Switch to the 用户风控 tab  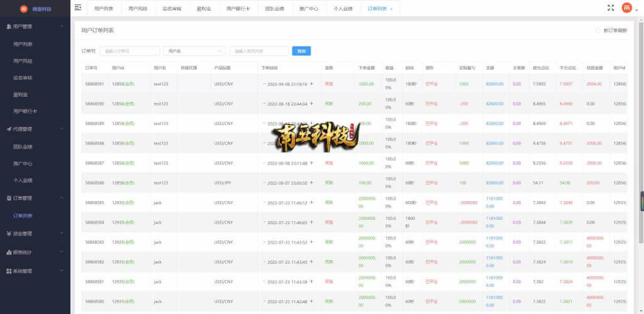(x=138, y=9)
